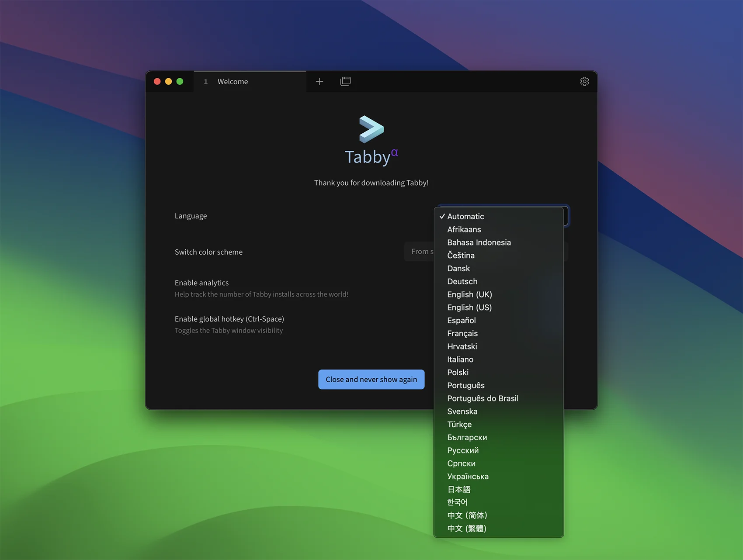
Task: Pick 한국어 language entry
Action: pos(499,502)
